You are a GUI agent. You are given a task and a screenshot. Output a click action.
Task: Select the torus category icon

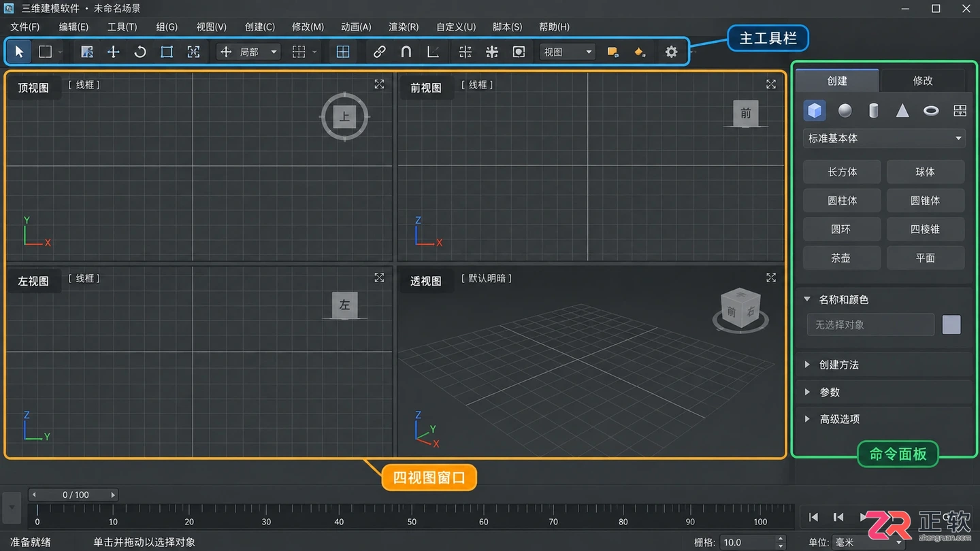931,110
